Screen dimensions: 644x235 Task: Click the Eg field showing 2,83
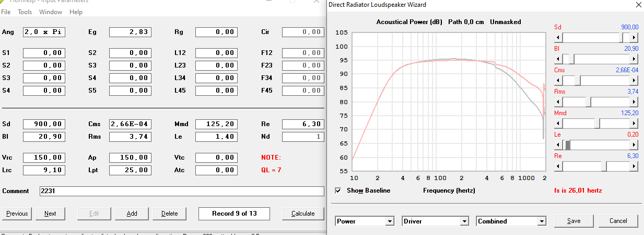coord(130,32)
